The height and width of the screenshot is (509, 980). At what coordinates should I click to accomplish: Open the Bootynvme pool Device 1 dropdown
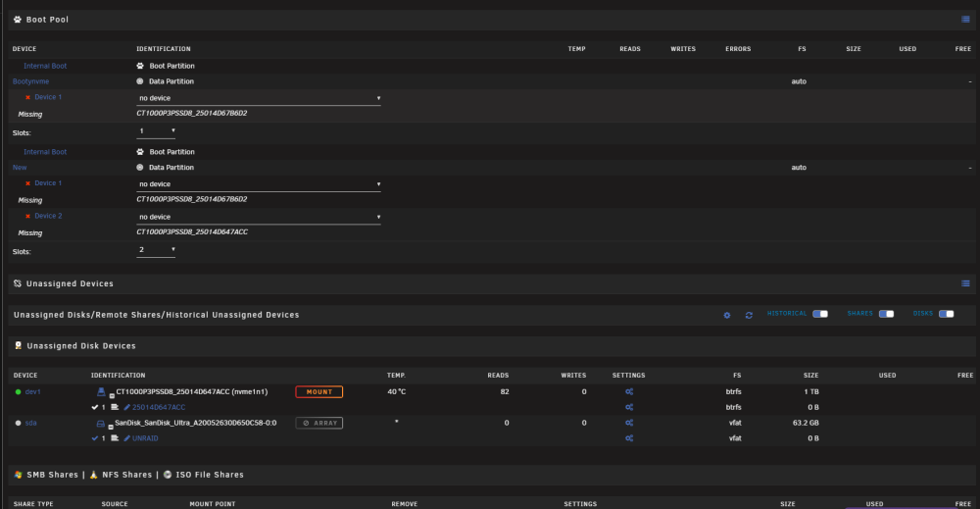(259, 98)
